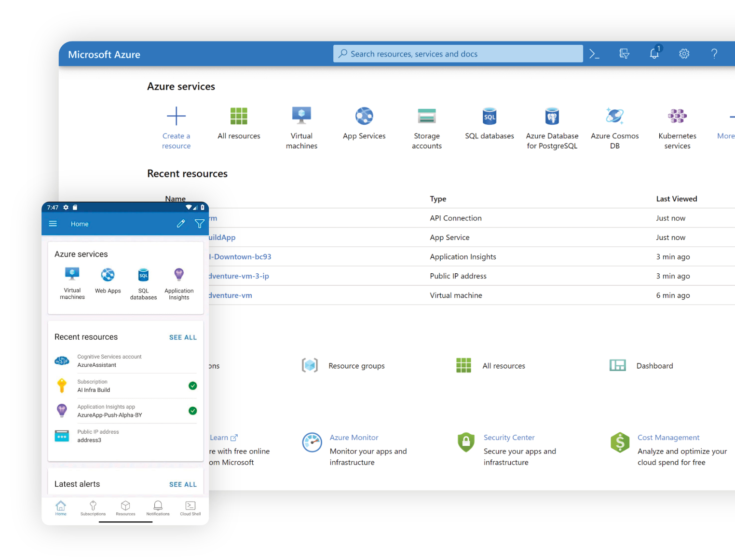Open Azure Cosmos DB service

click(614, 116)
